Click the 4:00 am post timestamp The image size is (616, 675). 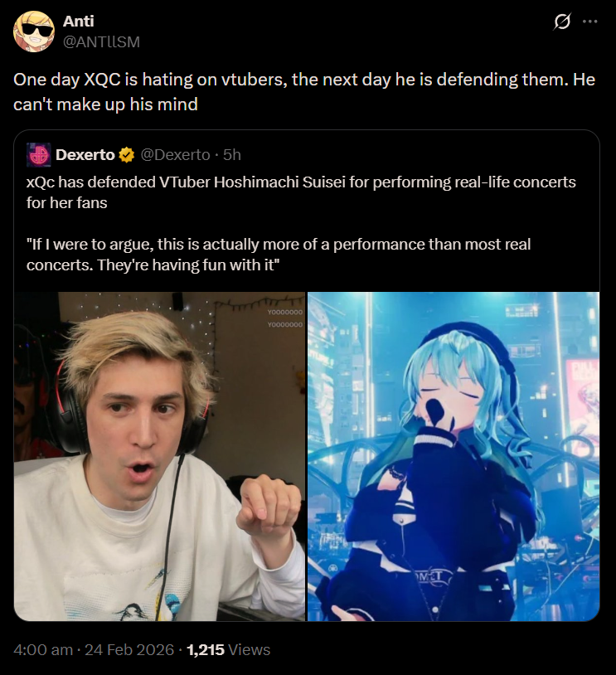pos(43,649)
